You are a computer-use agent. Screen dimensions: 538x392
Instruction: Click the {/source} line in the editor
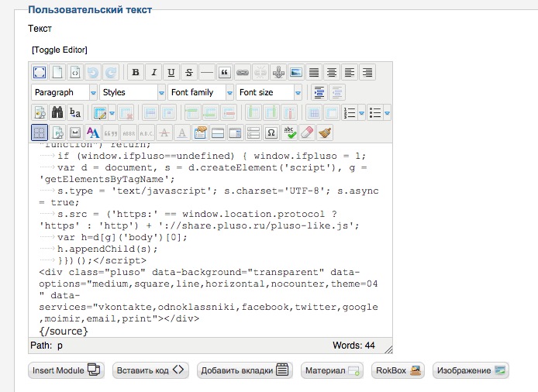(64, 331)
